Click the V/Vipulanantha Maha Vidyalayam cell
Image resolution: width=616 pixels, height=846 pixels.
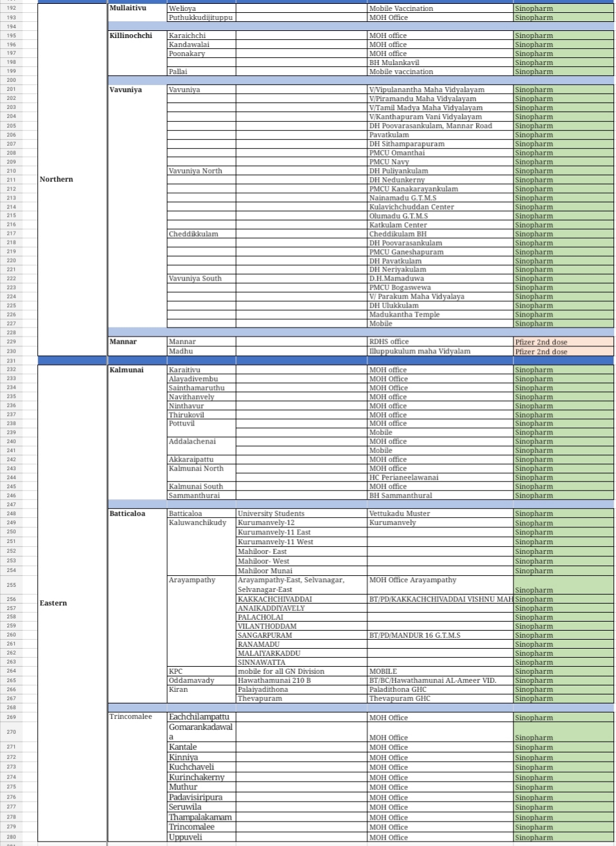[x=440, y=90]
